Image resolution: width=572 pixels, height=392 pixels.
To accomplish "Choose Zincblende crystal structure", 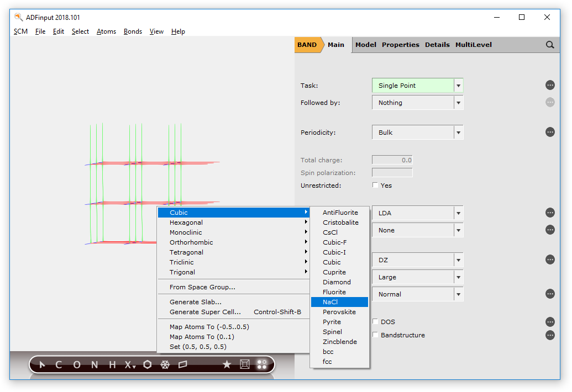I will (340, 342).
